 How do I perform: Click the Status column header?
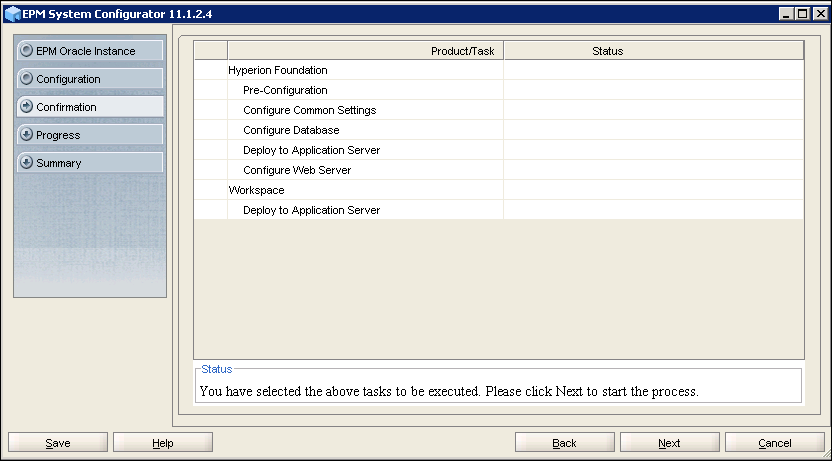click(653, 51)
